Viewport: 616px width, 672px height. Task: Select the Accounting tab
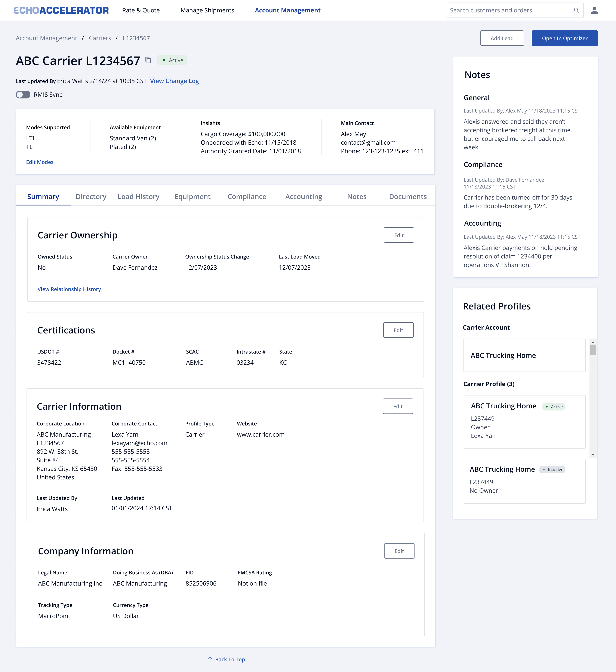(x=303, y=196)
